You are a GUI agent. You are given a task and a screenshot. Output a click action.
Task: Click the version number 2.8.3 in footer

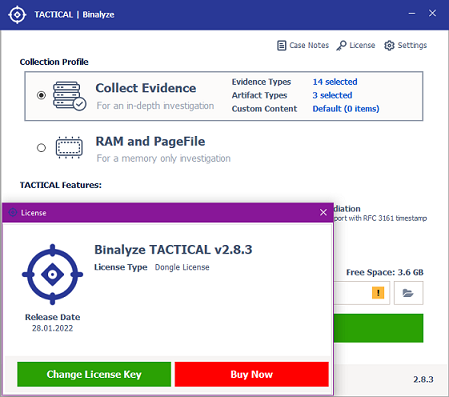423,379
